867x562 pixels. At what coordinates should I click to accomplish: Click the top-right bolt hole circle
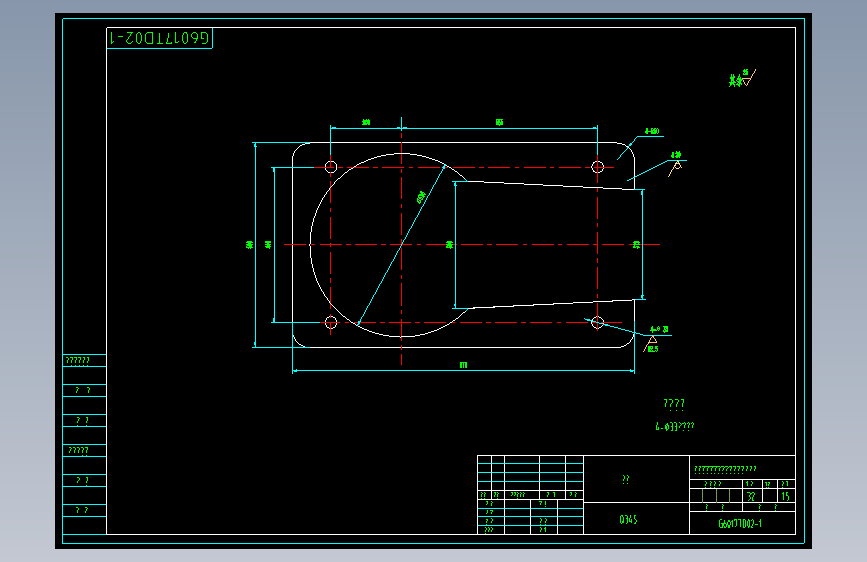point(598,166)
